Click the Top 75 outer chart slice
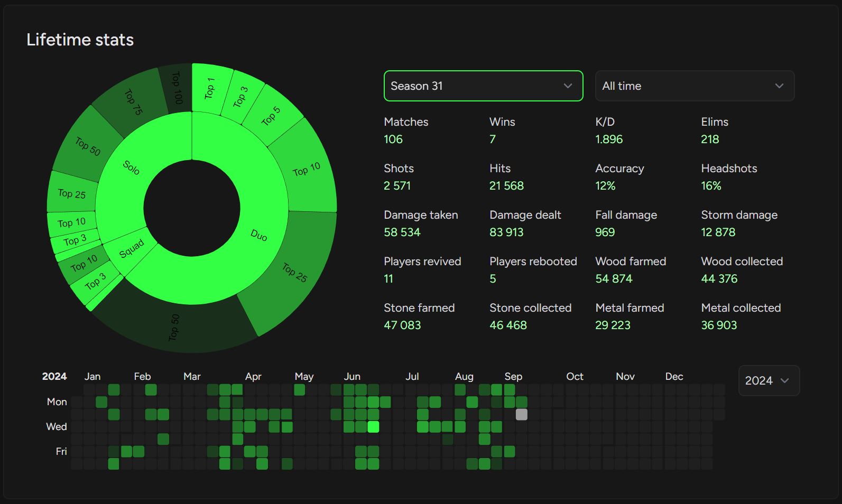This screenshot has height=504, width=842. [133, 102]
